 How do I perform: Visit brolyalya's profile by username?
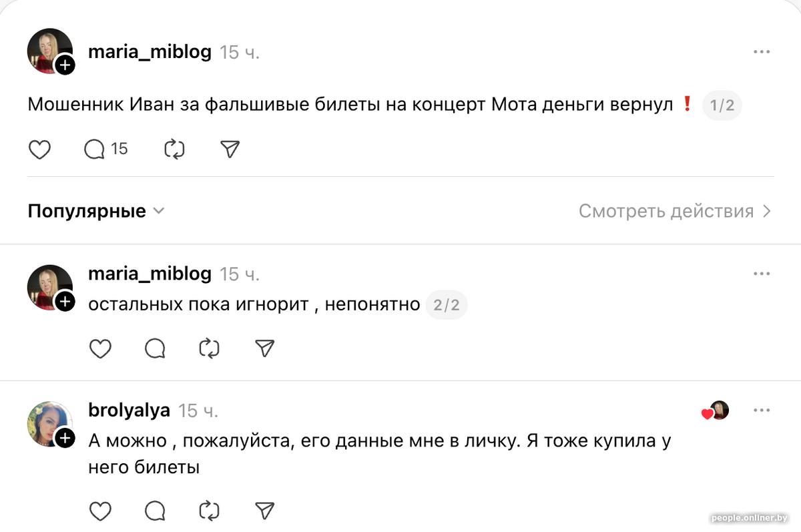point(128,411)
